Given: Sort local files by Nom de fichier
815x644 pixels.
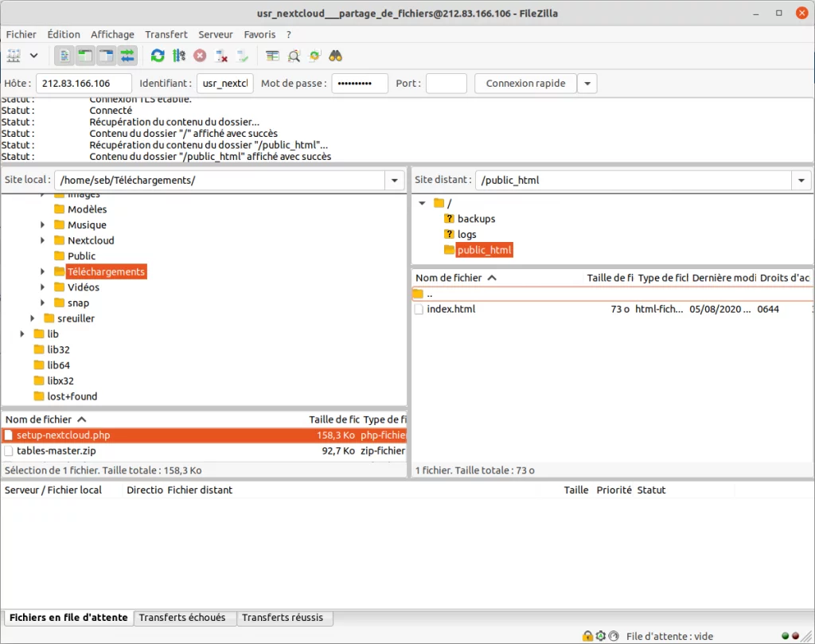Looking at the screenshot, I should 45,420.
